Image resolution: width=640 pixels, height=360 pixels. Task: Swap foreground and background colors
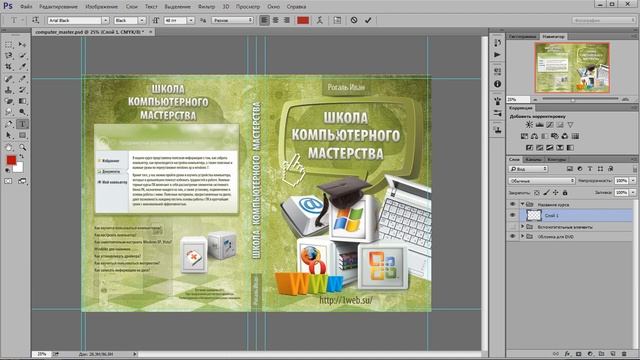[22, 157]
